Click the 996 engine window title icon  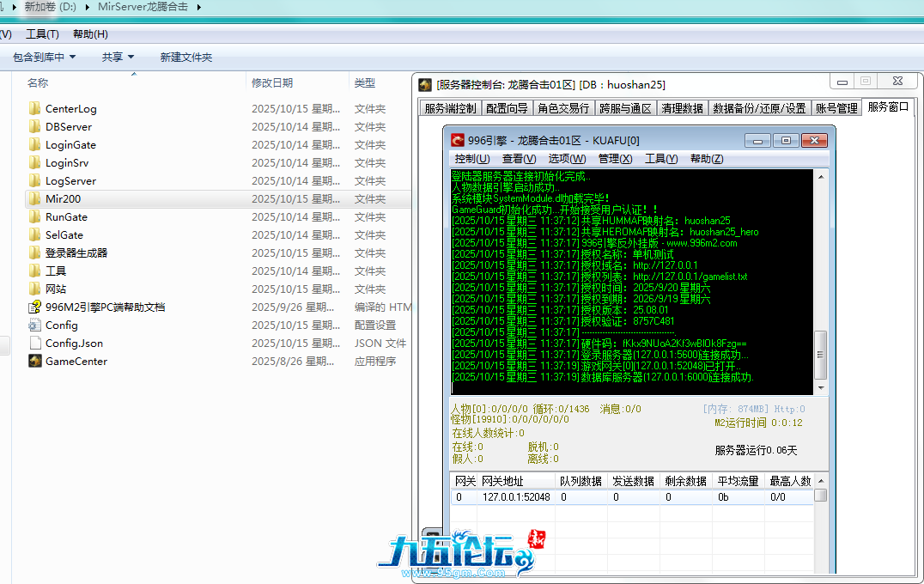(458, 140)
